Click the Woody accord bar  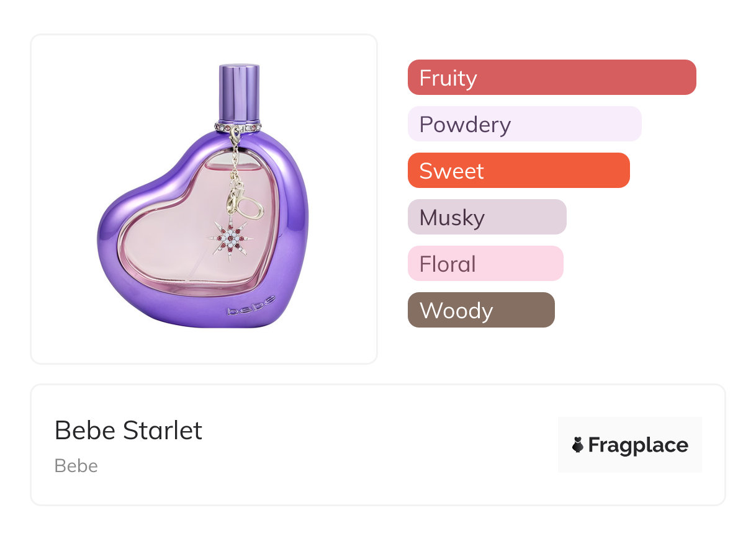[x=481, y=310]
